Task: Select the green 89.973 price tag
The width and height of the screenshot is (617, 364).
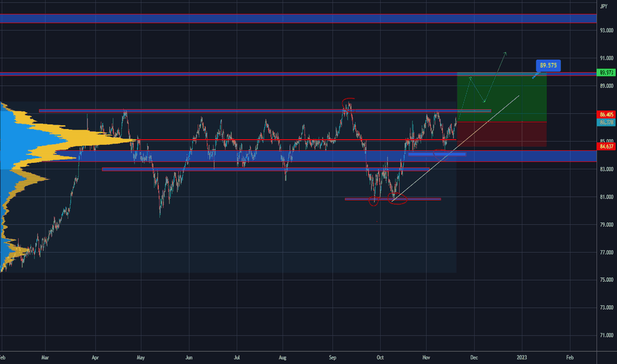Action: (x=606, y=72)
